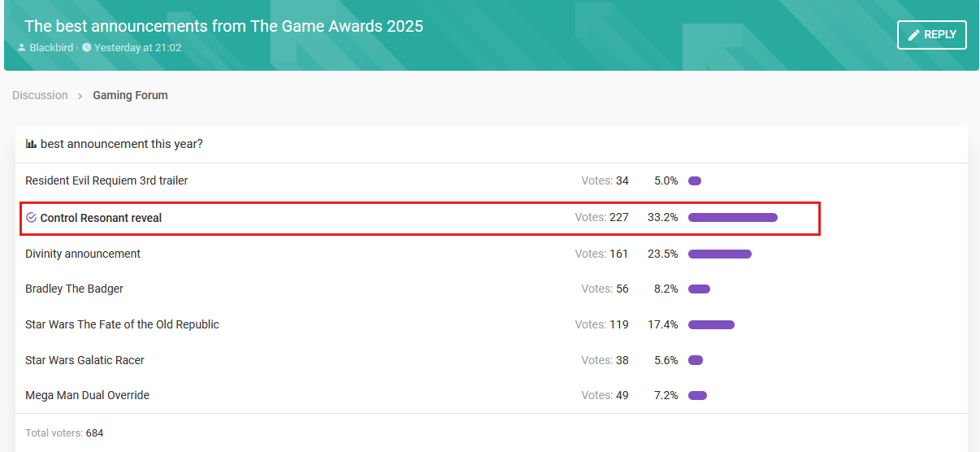Click the pencil icon in Reply
Viewport: 980px width, 452px height.
point(914,35)
